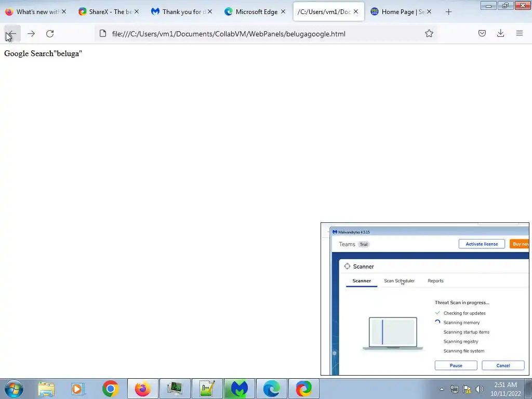Click the Scanner crosshair icon

click(x=347, y=267)
